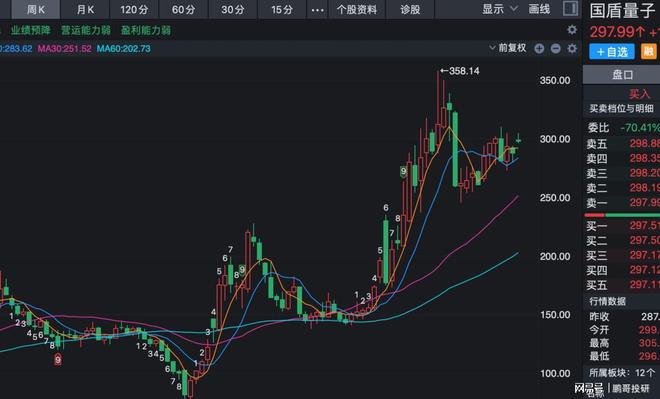This screenshot has width=660, height=399.
Task: Click the 卖一 ask price row
Action: pyautogui.click(x=623, y=203)
